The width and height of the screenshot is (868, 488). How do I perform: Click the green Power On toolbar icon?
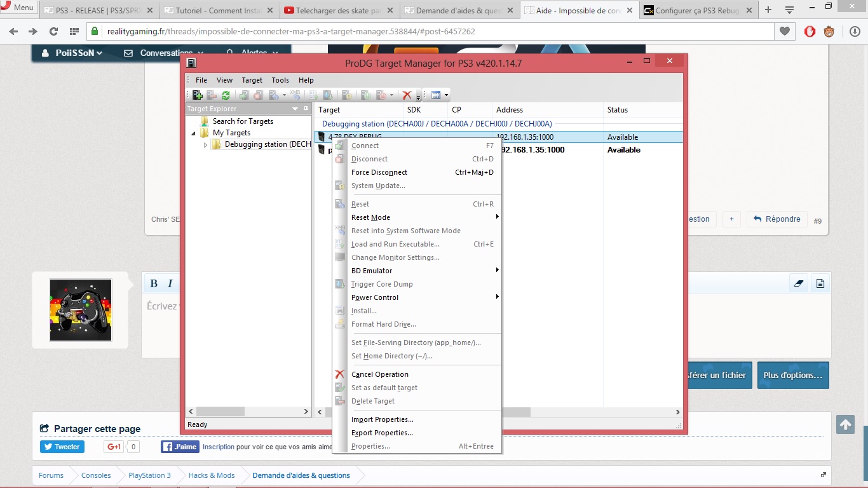pos(366,95)
